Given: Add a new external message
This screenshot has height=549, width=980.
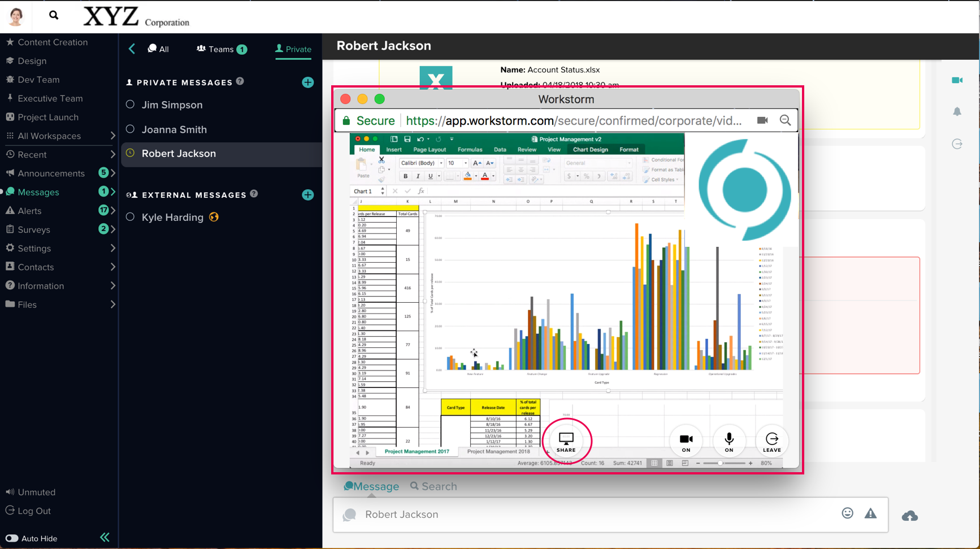Looking at the screenshot, I should pyautogui.click(x=307, y=195).
